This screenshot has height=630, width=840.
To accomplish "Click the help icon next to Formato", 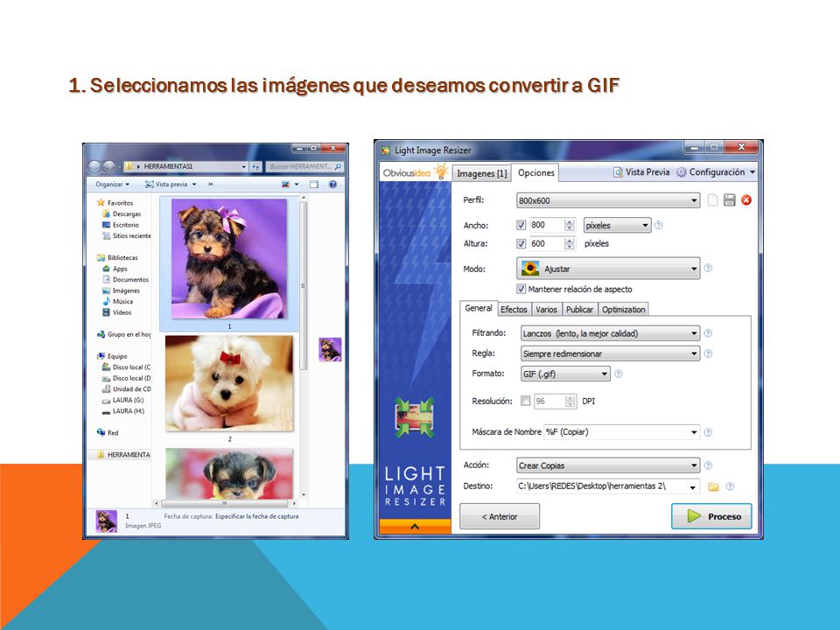I will click(x=619, y=374).
